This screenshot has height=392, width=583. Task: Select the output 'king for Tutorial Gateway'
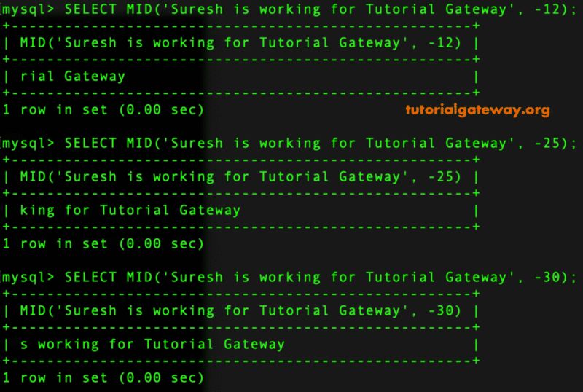click(x=130, y=210)
